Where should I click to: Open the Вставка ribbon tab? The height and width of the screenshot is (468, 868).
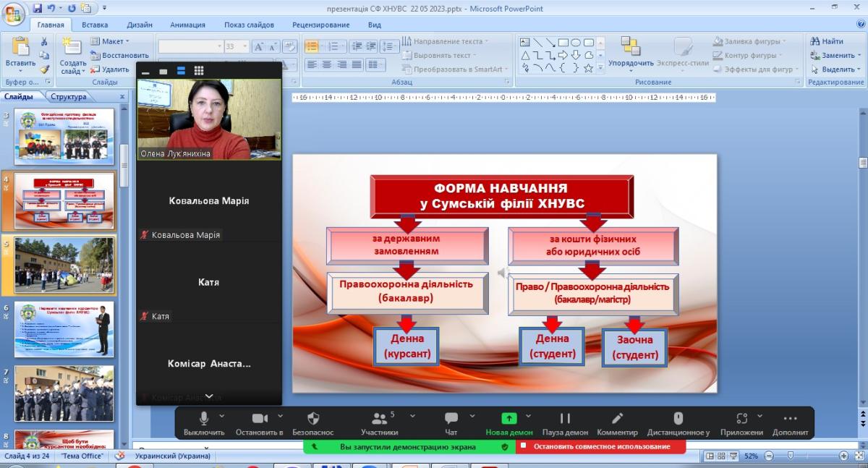tap(95, 25)
